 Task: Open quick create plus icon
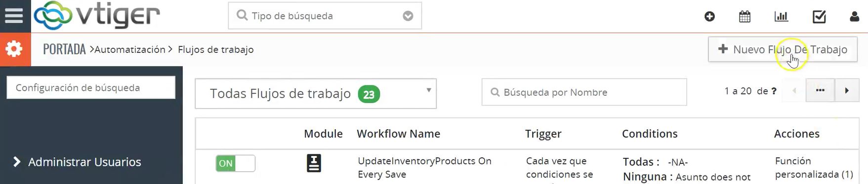click(709, 17)
